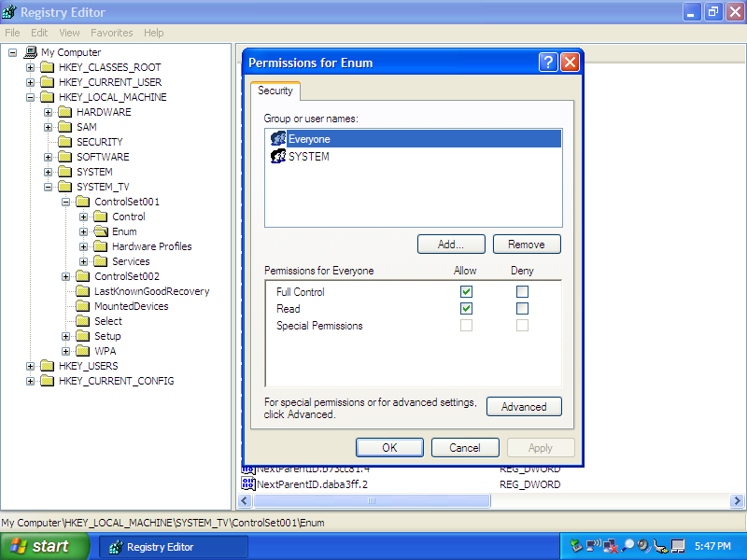The width and height of the screenshot is (747, 560).
Task: Open the Start menu
Action: click(44, 546)
